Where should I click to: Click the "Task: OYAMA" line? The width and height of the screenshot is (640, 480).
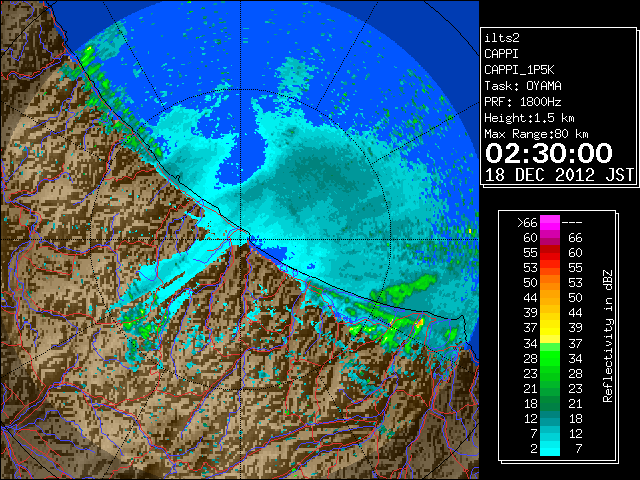pos(523,86)
